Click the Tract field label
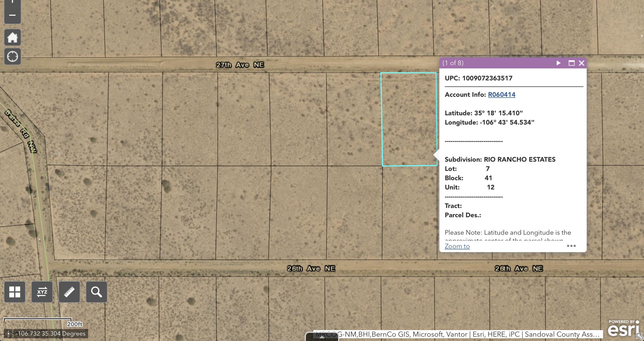Screen dimensions: 644x341 [x=453, y=206]
